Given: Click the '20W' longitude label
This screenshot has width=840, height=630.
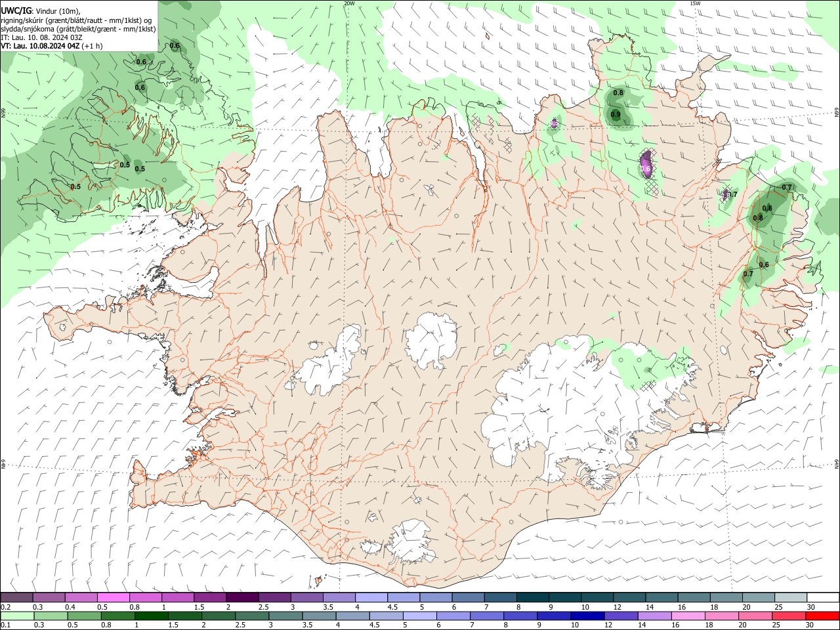Looking at the screenshot, I should click(x=349, y=3).
